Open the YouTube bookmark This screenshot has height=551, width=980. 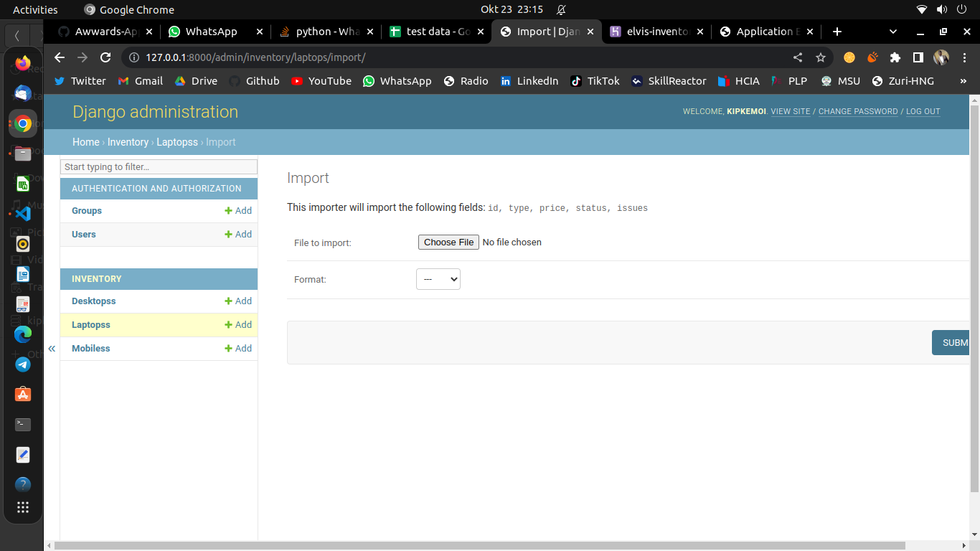coord(321,81)
